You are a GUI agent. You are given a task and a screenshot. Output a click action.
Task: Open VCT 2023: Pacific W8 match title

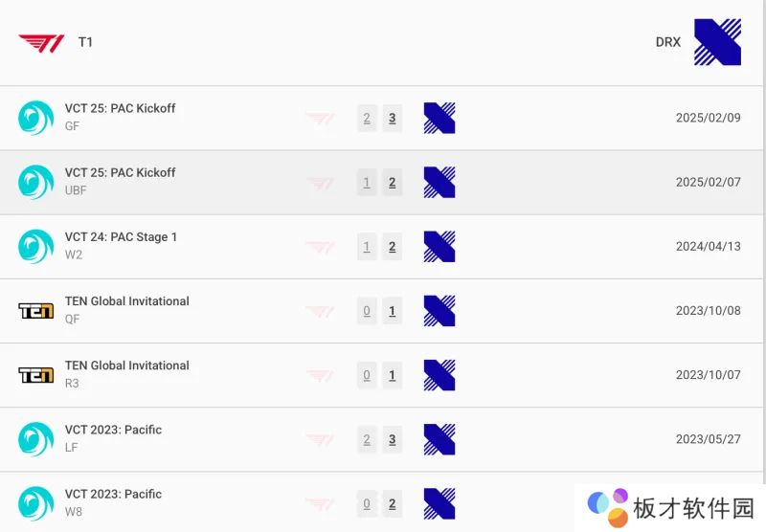point(113,494)
